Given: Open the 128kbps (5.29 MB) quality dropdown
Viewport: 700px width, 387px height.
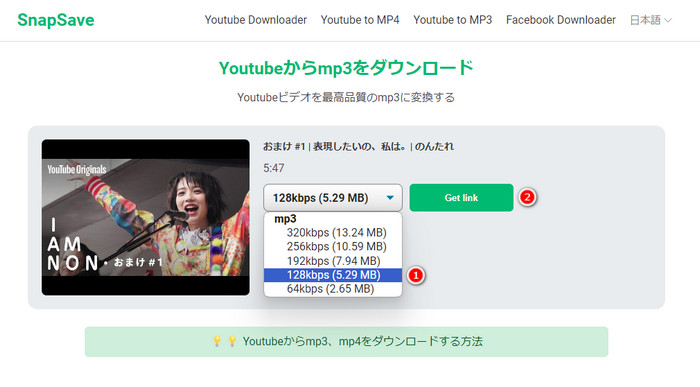Looking at the screenshot, I should [333, 198].
